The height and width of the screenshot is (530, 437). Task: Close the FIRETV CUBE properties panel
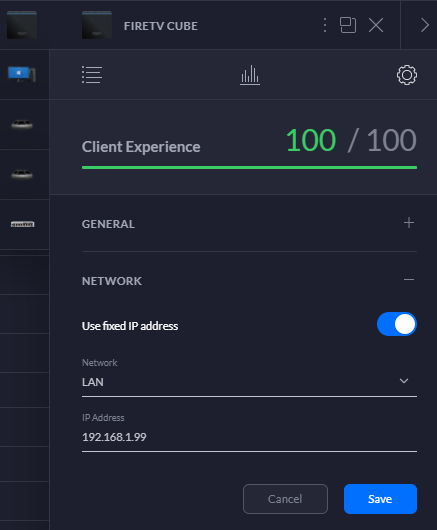(376, 25)
